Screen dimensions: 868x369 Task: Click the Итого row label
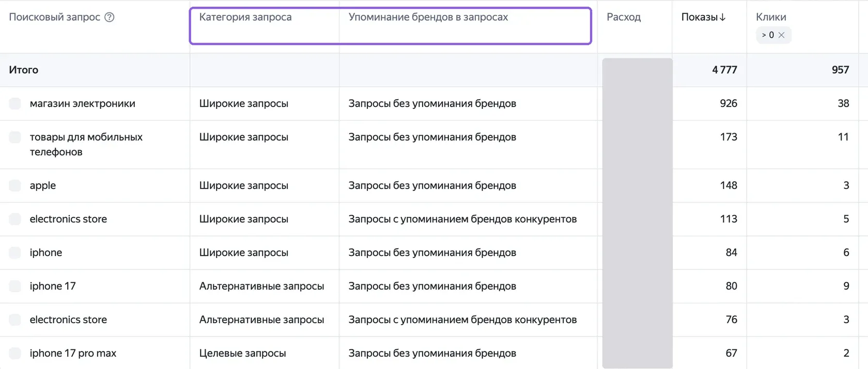[x=23, y=70]
